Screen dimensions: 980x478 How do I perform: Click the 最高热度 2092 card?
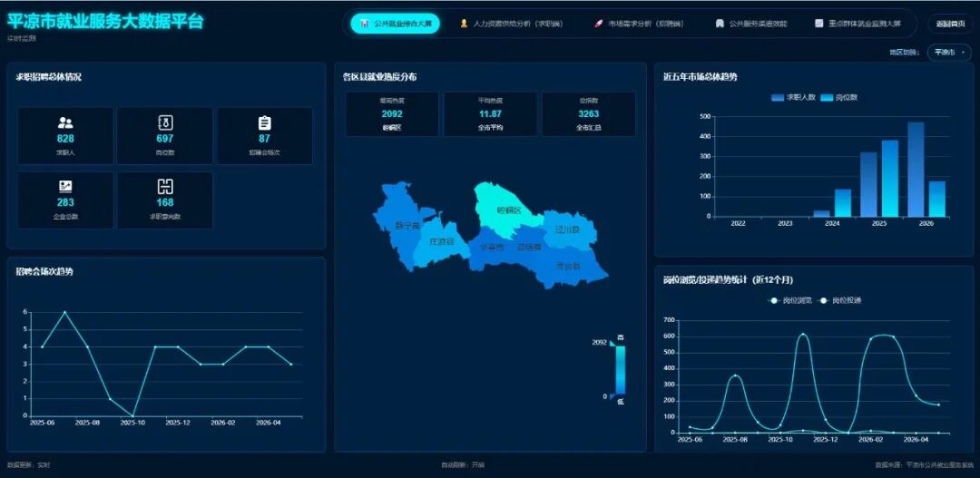pyautogui.click(x=392, y=113)
